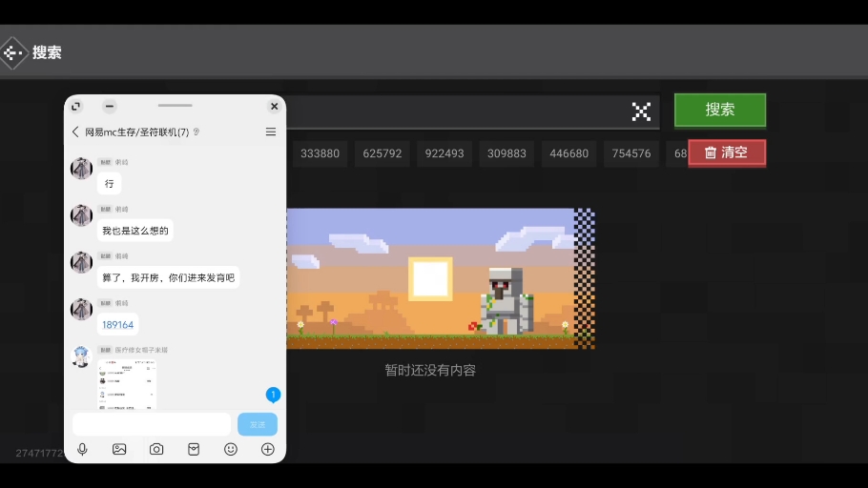
Task: Click the 发送 send button
Action: point(258,424)
